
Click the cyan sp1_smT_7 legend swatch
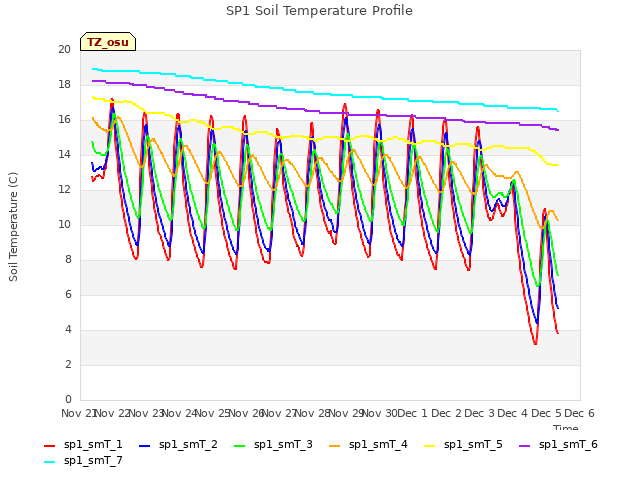coord(49,462)
